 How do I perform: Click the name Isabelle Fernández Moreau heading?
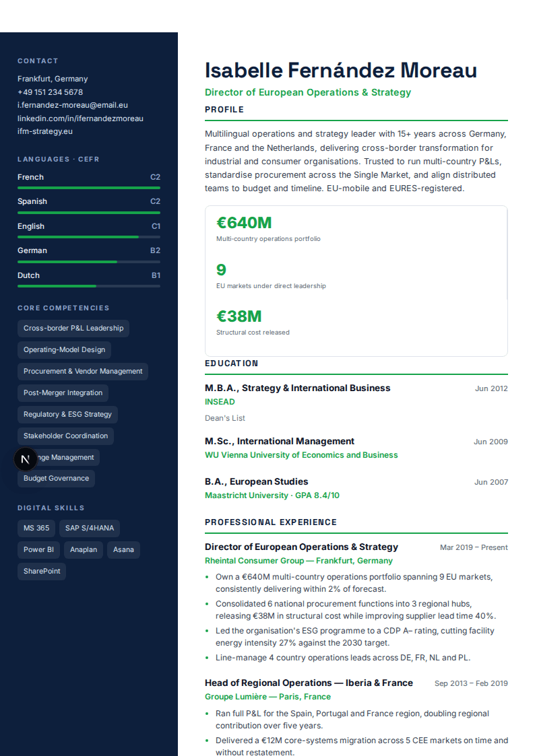[x=340, y=71]
